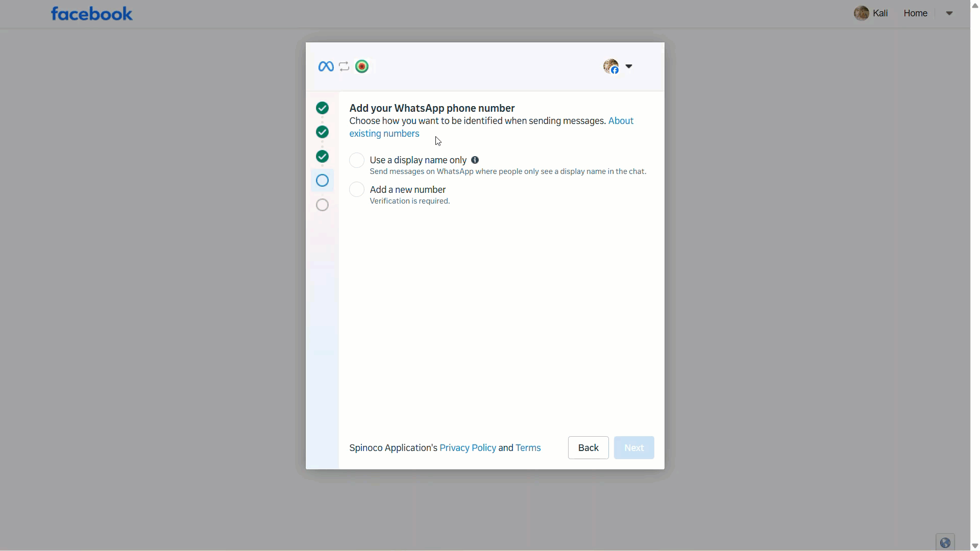
Task: Click the Spinoco green-red app icon
Action: pos(362,66)
